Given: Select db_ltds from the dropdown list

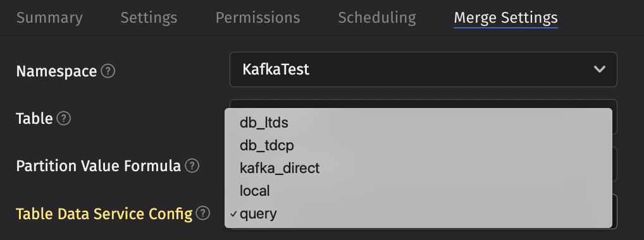Looking at the screenshot, I should 418,123.
